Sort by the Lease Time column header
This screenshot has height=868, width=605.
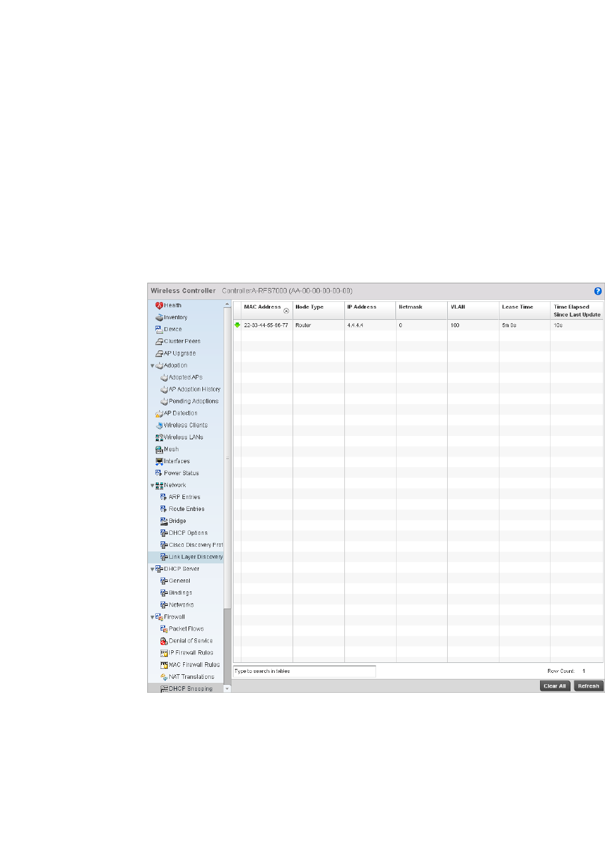tap(525, 311)
